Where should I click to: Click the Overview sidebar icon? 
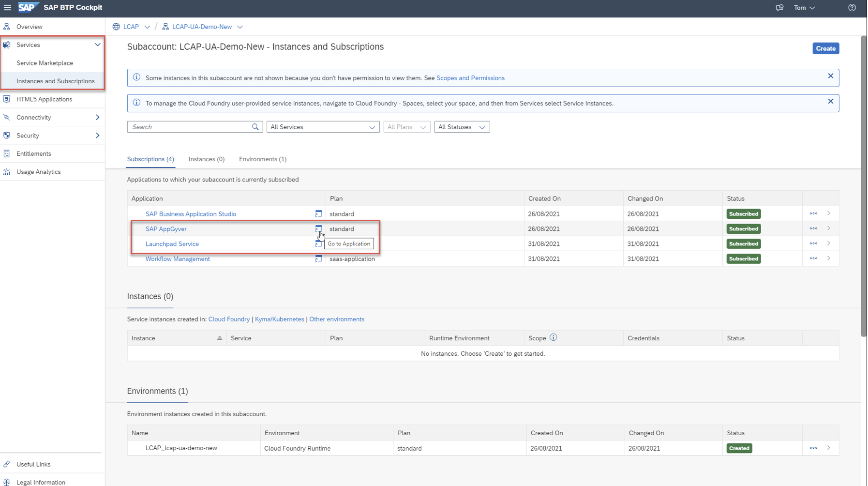[x=7, y=27]
